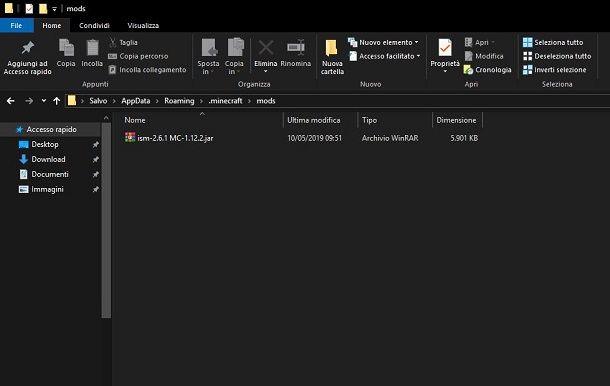Image resolution: width=610 pixels, height=386 pixels.
Task: Click Archivio WinRAR type cell
Action: click(x=390, y=138)
